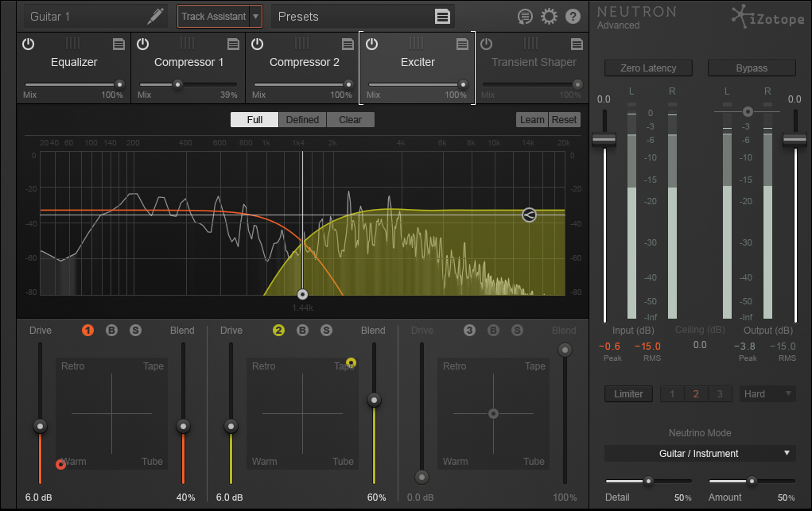This screenshot has height=511, width=812.
Task: Click band 3 center XY pad handle
Action: coord(494,414)
